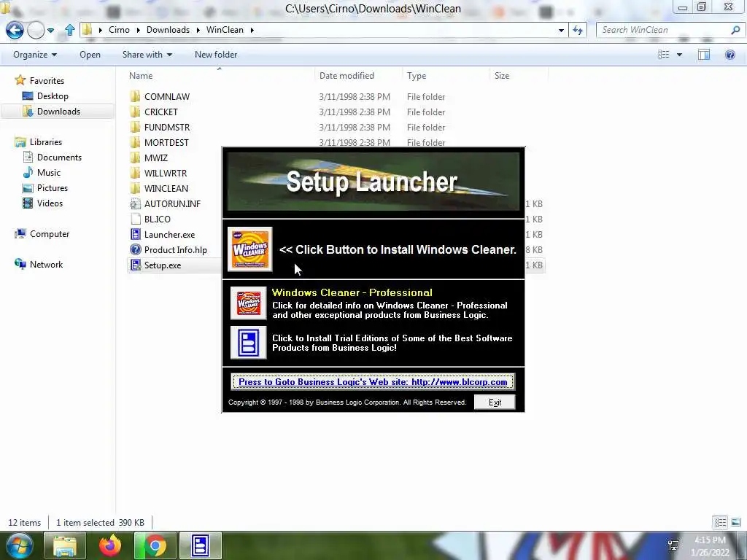Select Downloads in the address breadcrumb
This screenshot has width=747, height=560.
pos(168,30)
